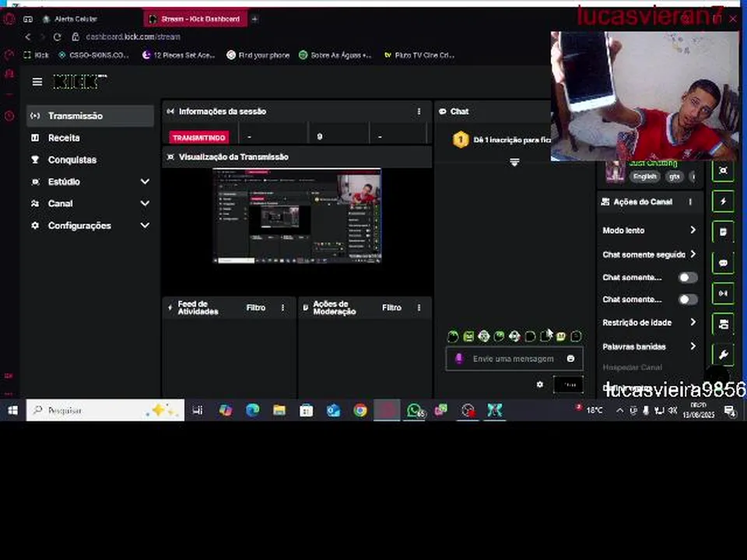This screenshot has height=560, width=747.
Task: Open Informações da sessão options menu
Action: [x=419, y=111]
